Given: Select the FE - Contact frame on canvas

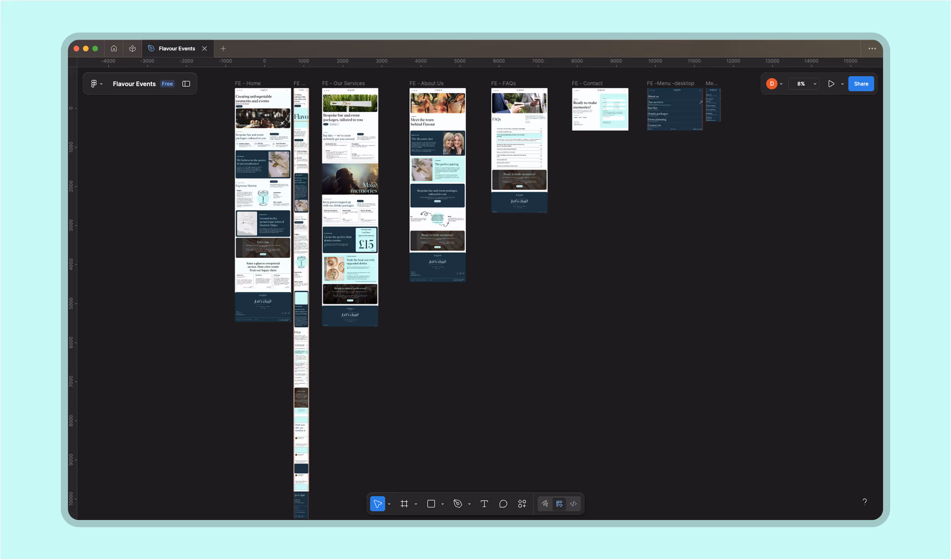Looking at the screenshot, I should pyautogui.click(x=600, y=109).
